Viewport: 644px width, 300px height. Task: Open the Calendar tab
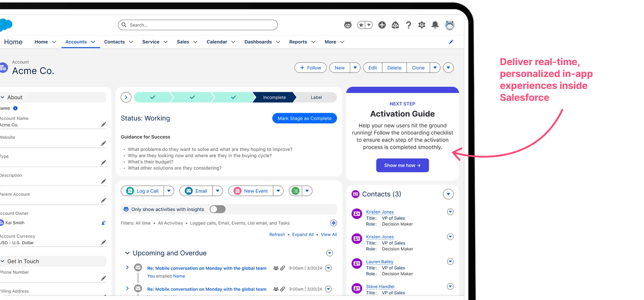pos(217,42)
